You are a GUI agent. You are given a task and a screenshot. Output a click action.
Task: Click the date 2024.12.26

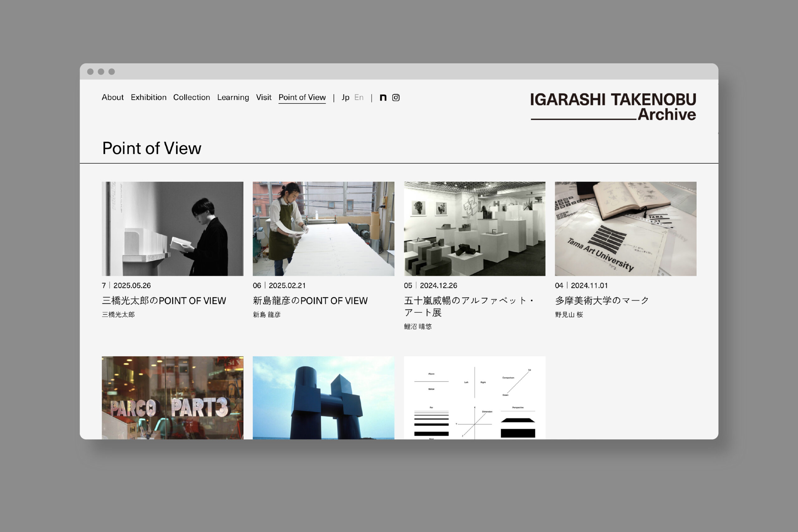pyautogui.click(x=438, y=286)
